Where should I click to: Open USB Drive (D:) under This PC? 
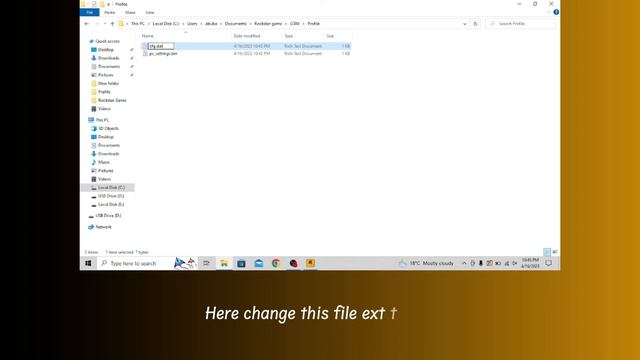point(111,196)
